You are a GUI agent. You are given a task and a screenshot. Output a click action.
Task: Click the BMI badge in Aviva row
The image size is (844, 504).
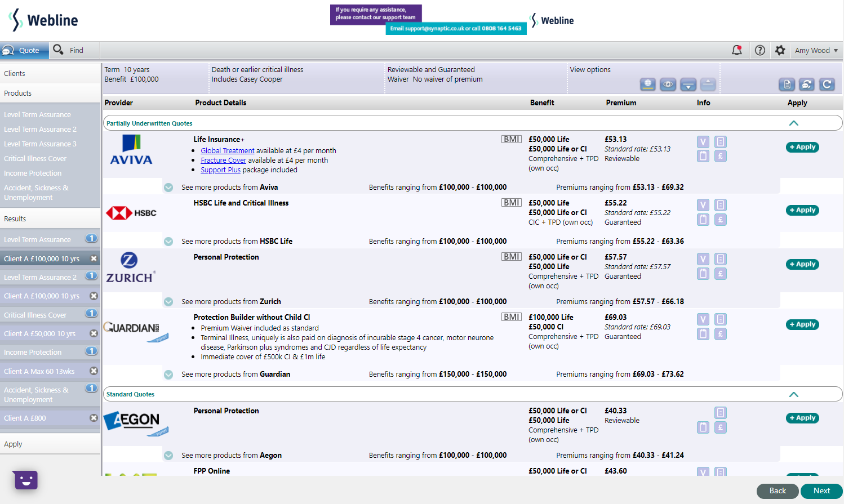(512, 139)
